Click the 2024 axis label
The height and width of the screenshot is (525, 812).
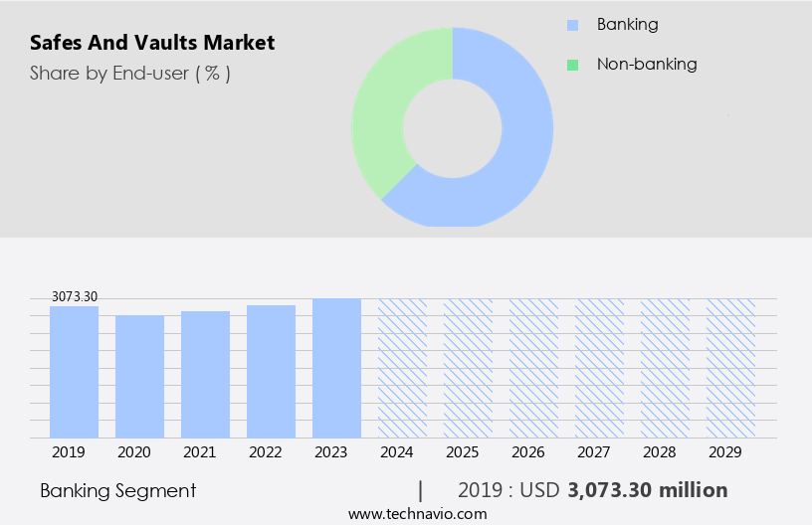click(x=397, y=452)
